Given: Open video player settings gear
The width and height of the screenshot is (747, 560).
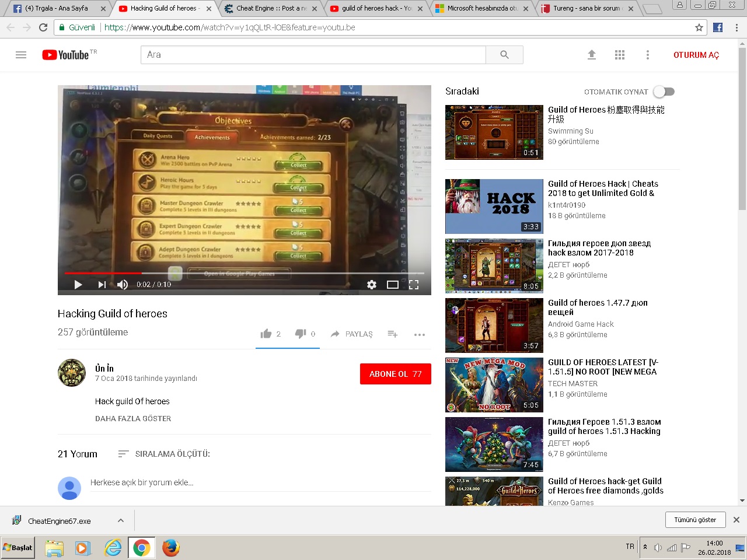Looking at the screenshot, I should pos(372,285).
